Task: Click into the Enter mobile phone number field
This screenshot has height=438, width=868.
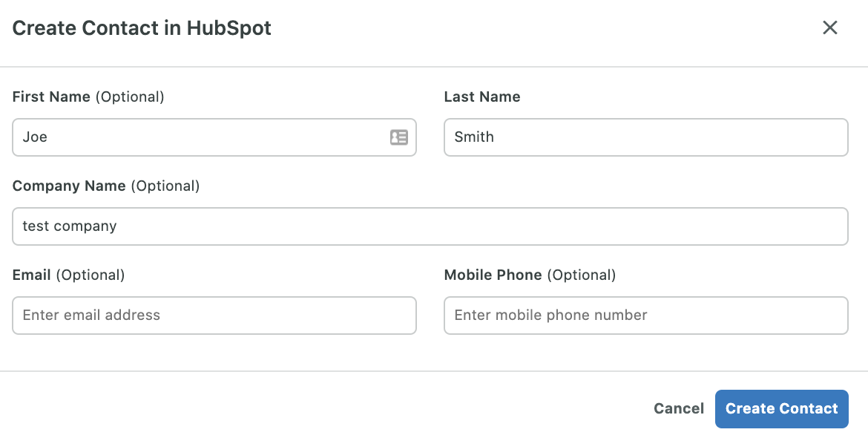Action: (x=646, y=316)
